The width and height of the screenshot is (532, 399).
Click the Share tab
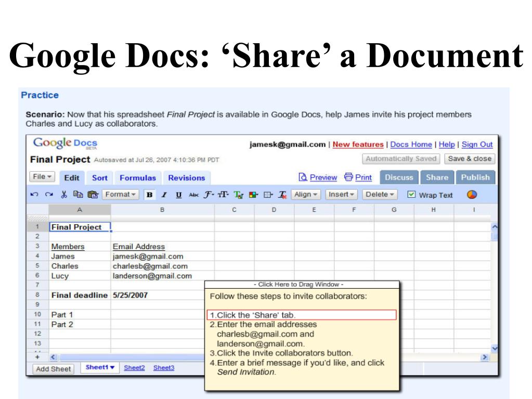(437, 177)
